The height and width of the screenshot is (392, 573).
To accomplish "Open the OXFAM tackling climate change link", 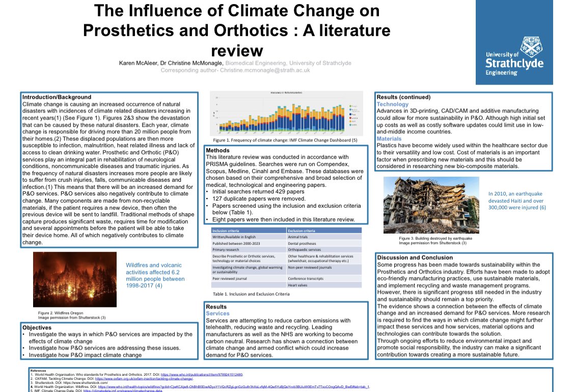I will click(x=144, y=379).
